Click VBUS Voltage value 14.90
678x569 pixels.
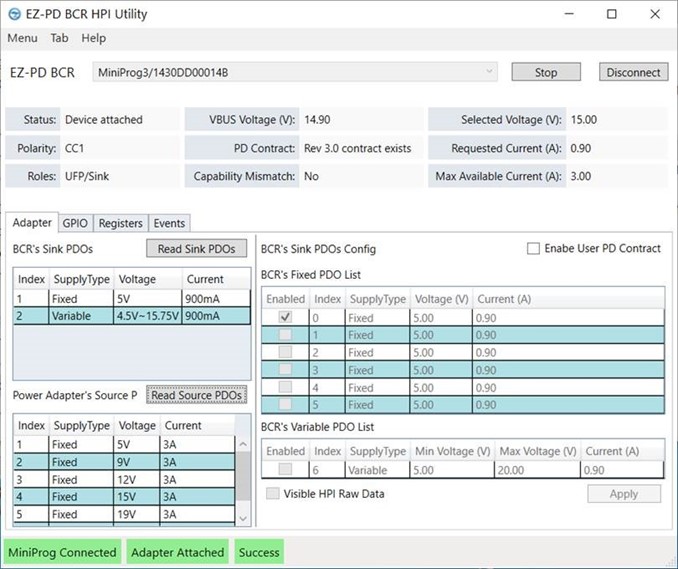[317, 120]
